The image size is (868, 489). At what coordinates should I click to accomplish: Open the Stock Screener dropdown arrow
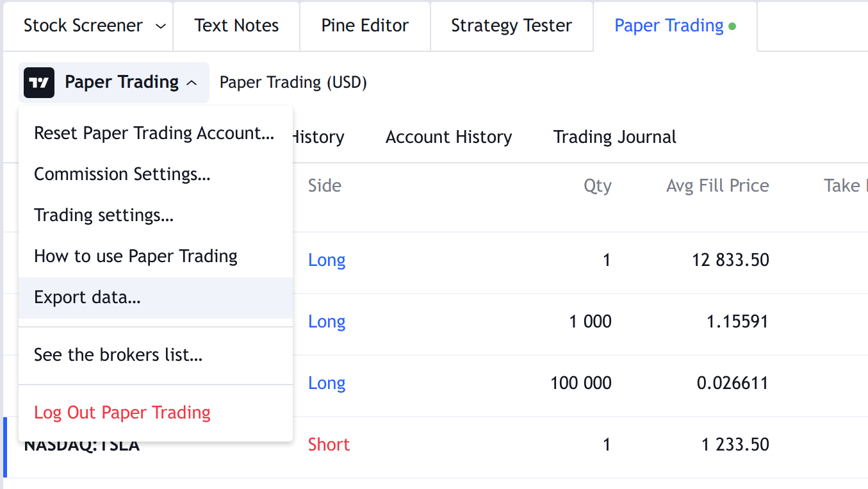click(161, 26)
